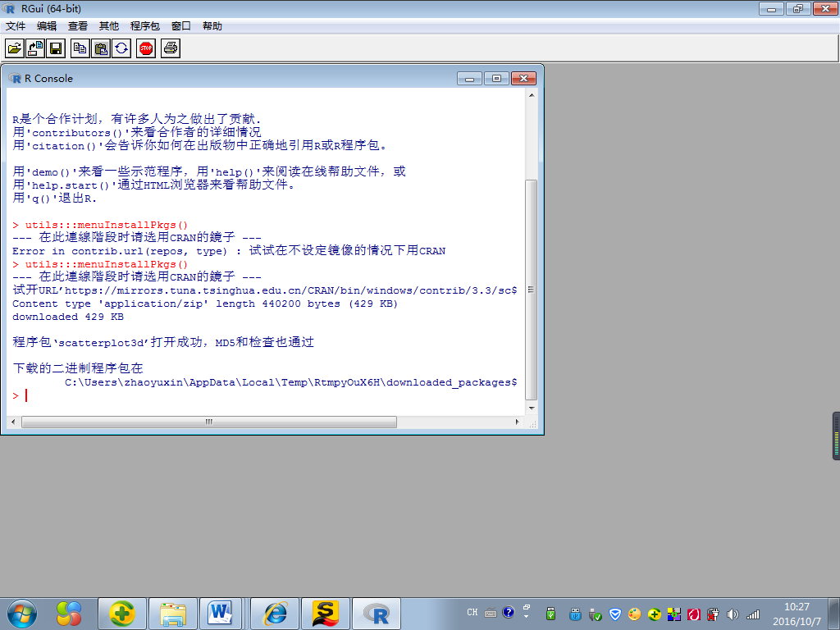Click the Show Desktop strip

coord(834,614)
